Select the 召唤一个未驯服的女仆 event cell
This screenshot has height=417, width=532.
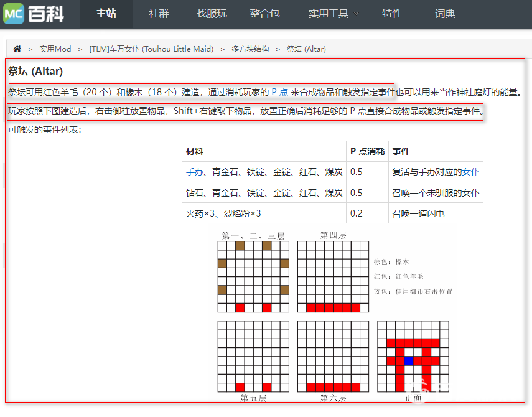[x=436, y=193]
